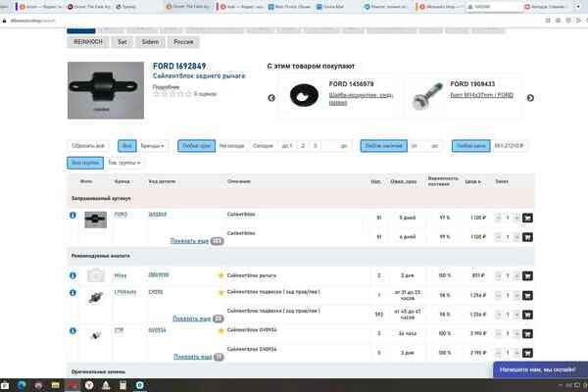
Task: Add the от 45 до 47 часов offer to cart
Action: (x=527, y=315)
